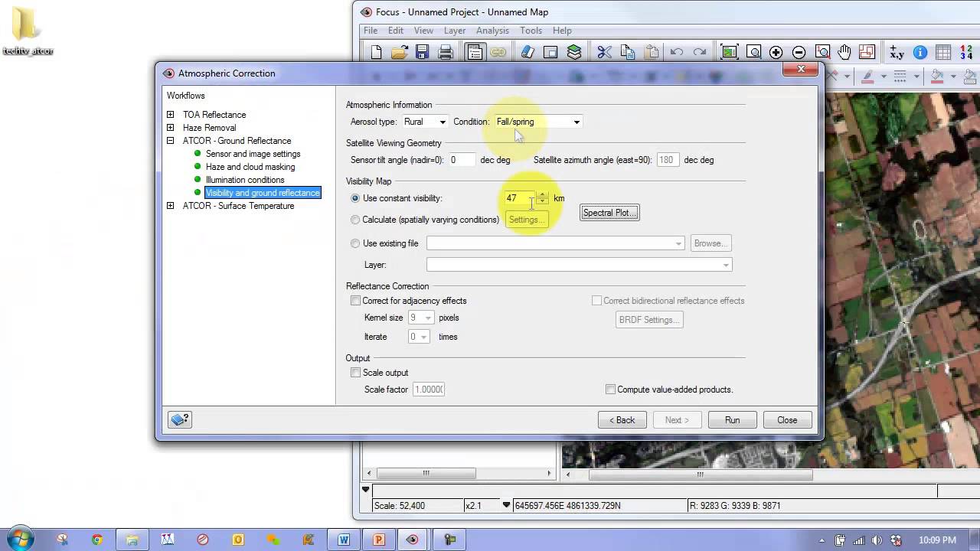Open Word from the taskbar

click(x=344, y=540)
